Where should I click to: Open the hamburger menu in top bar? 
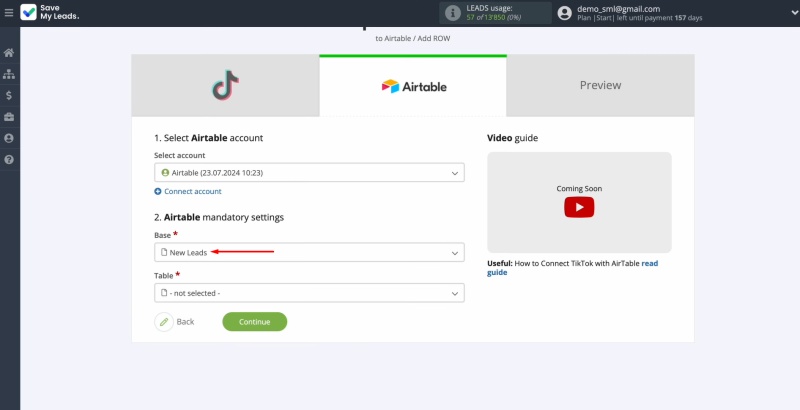click(9, 12)
